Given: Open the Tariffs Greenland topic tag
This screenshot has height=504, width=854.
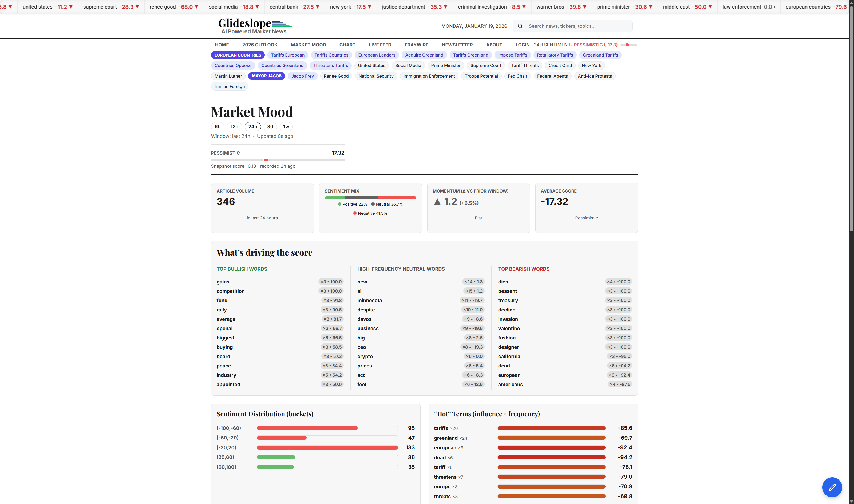Looking at the screenshot, I should click(470, 55).
